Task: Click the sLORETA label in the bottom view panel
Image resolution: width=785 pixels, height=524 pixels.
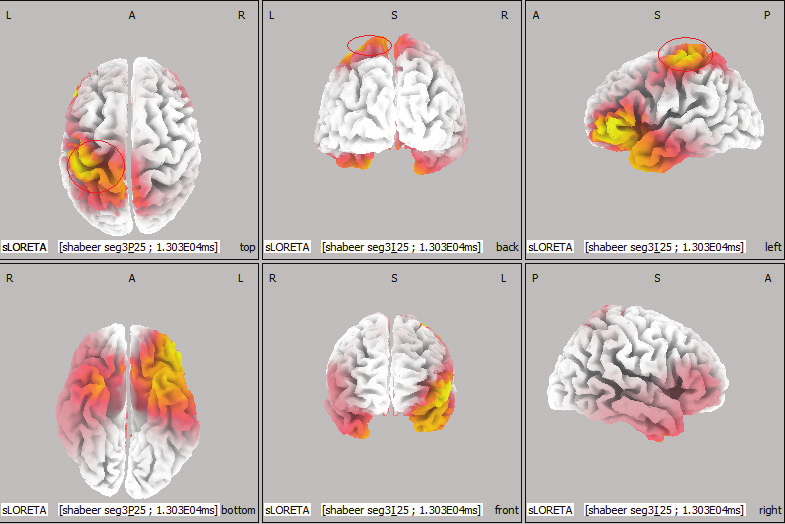Action: click(x=24, y=510)
